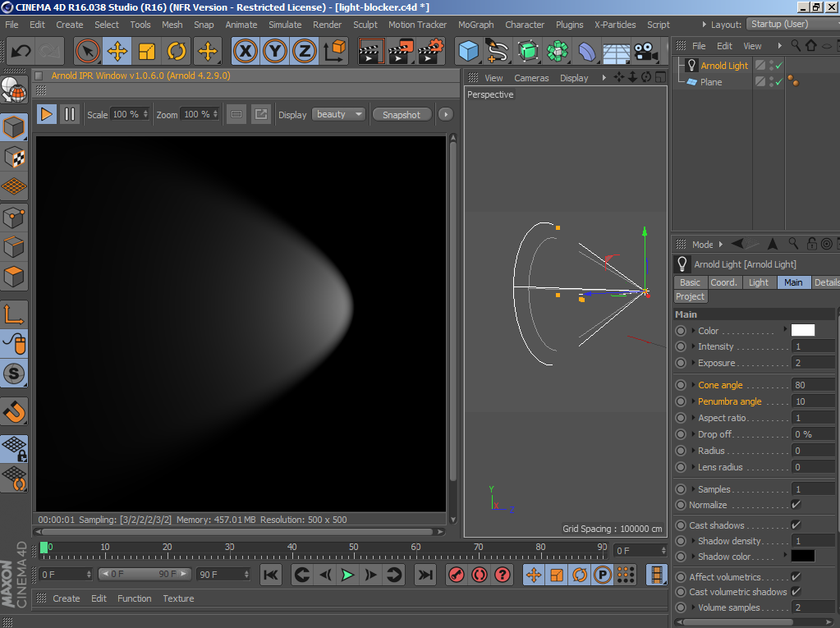Select the Move tool in top toolbar
Image resolution: width=840 pixels, height=628 pixels.
[x=117, y=52]
